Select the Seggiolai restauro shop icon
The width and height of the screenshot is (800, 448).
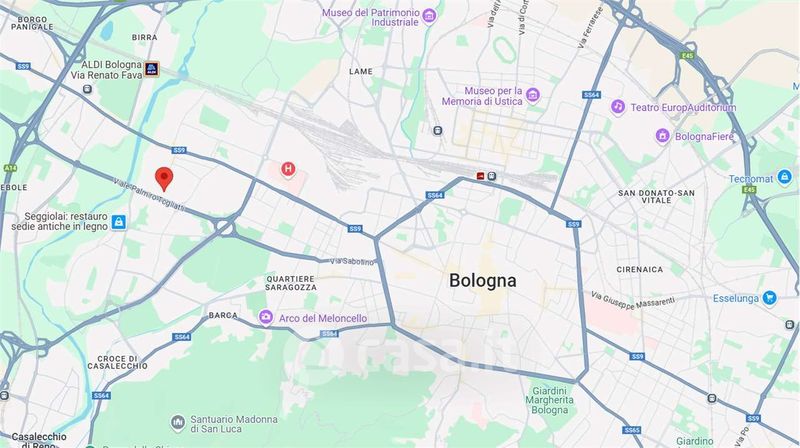[118, 222]
